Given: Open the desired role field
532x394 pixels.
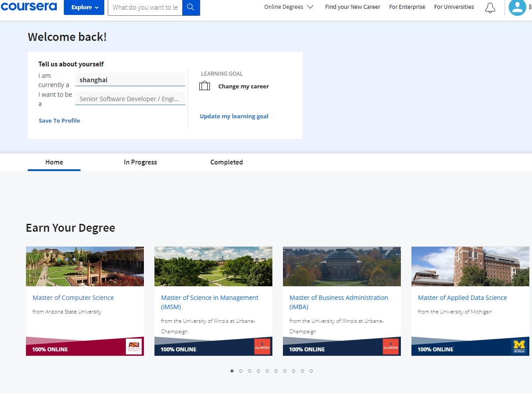Looking at the screenshot, I should point(130,98).
